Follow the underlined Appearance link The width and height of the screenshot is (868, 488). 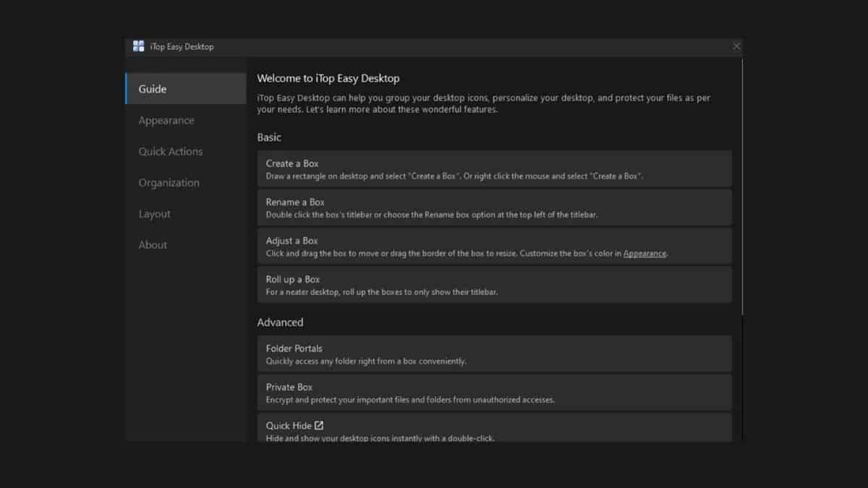(x=644, y=254)
